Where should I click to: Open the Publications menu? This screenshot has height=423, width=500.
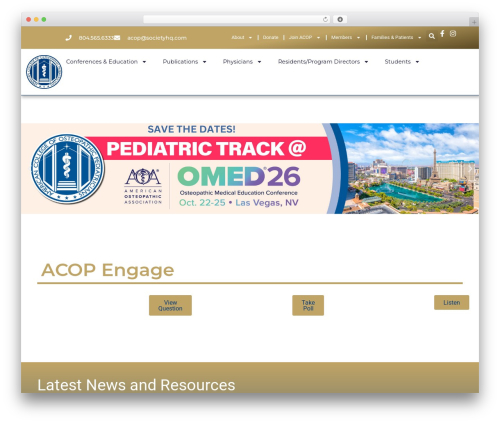click(x=180, y=62)
